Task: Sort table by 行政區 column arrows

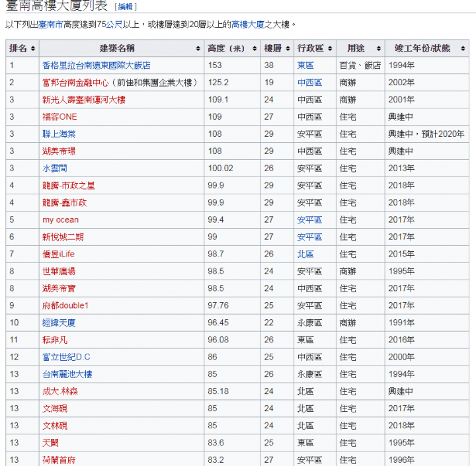Action: [330, 48]
